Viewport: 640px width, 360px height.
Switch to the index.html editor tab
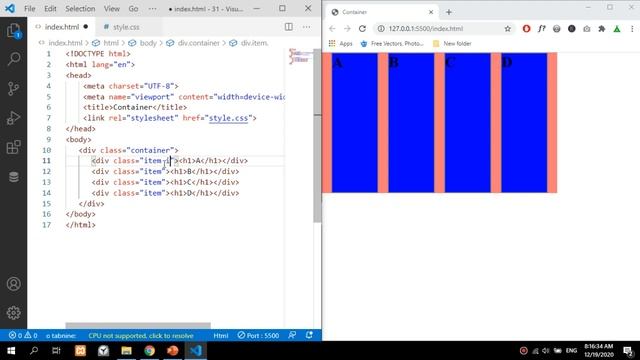62,27
